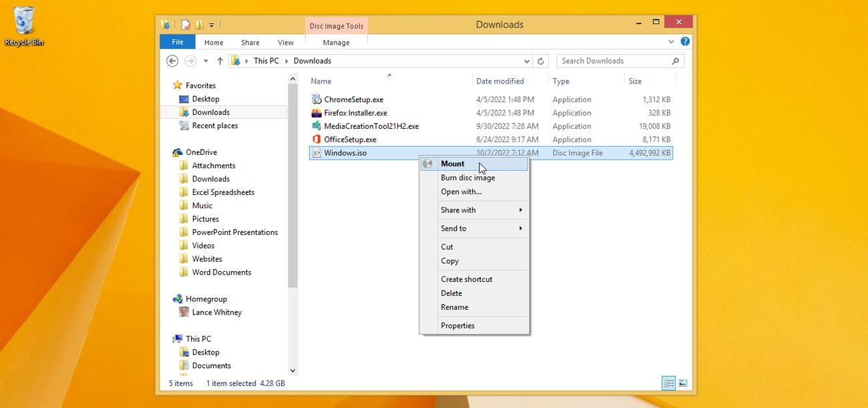Click the This PC sidebar icon
Screen dimensions: 868x408
pyautogui.click(x=177, y=339)
